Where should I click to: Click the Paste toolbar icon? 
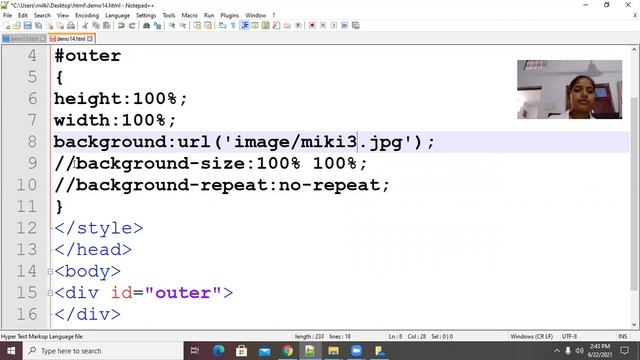tap(107, 25)
